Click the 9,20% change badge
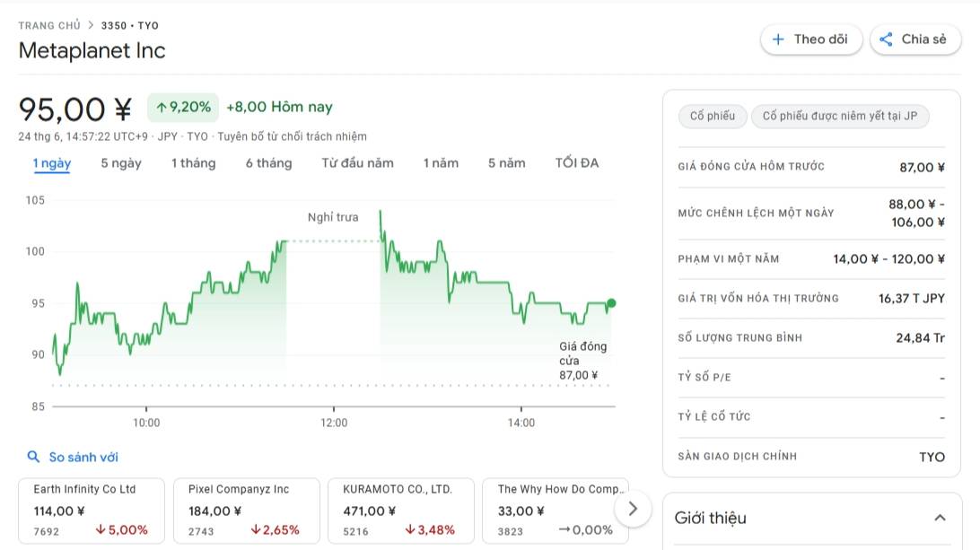This screenshot has width=980, height=550. [183, 108]
